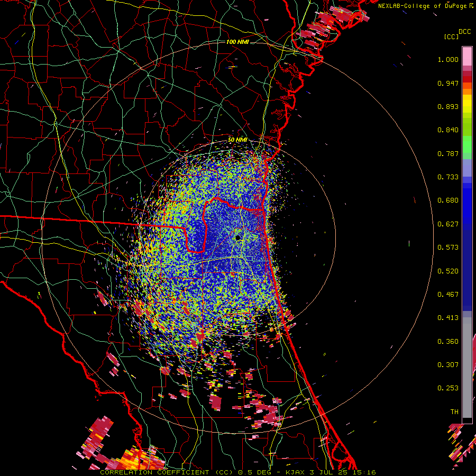Click the CORRELATION COEFFICIENT caption text

tap(154, 472)
